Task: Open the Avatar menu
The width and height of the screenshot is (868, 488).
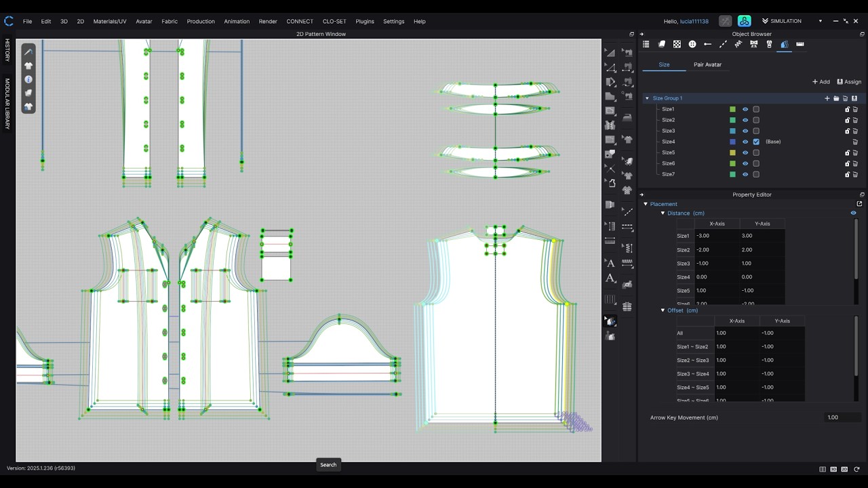Action: (x=144, y=21)
